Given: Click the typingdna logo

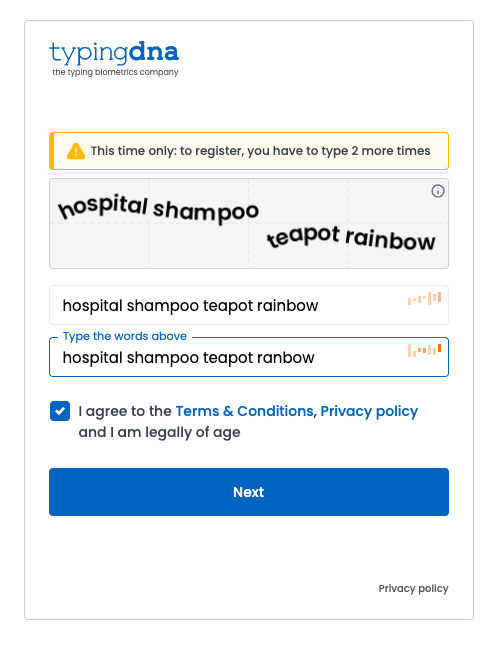Looking at the screenshot, I should (x=114, y=59).
